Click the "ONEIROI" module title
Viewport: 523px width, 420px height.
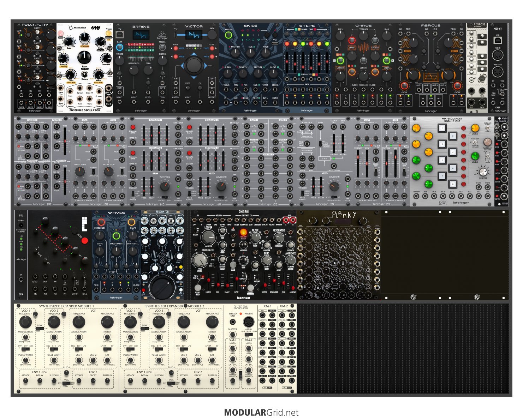[x=244, y=212]
